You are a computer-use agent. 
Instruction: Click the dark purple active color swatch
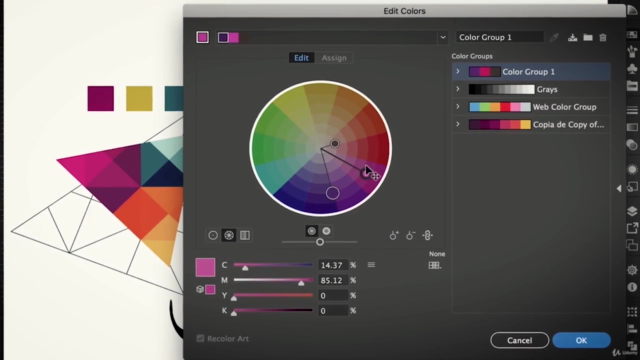tap(223, 38)
